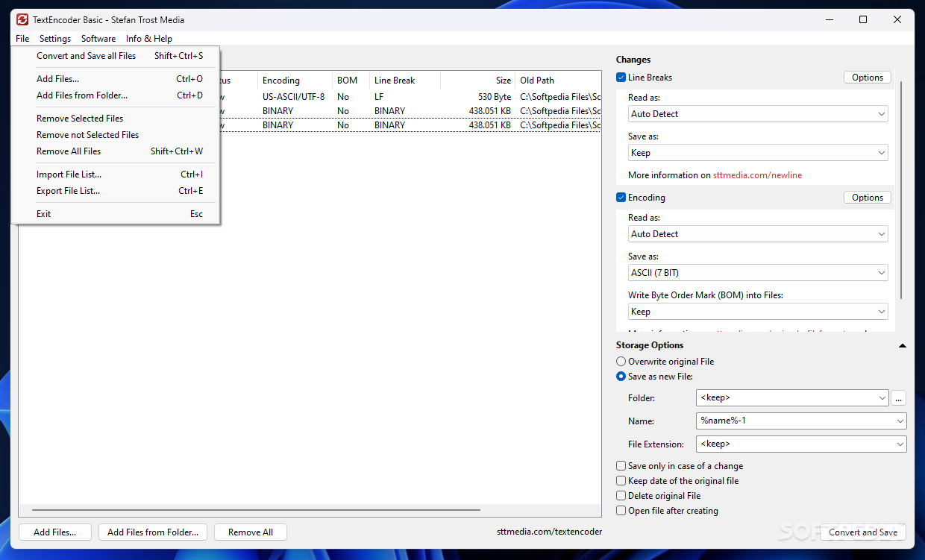The image size is (925, 560).
Task: Sort by Old Path column header
Action: coord(558,81)
